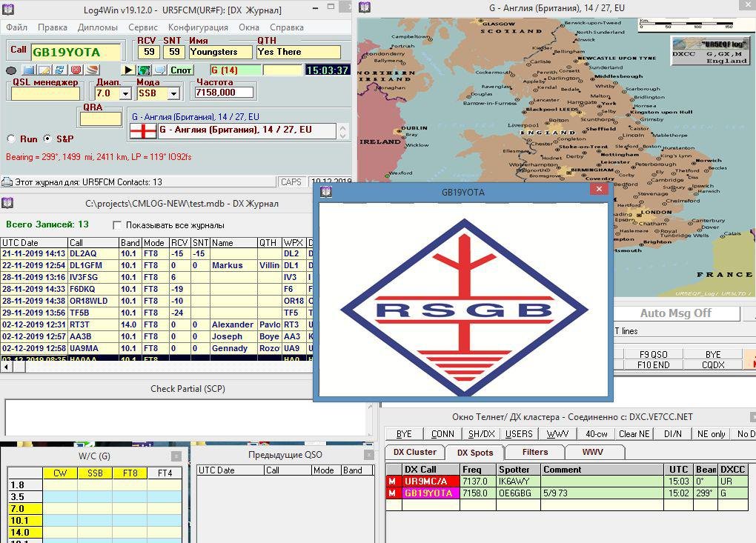Select the Run radio button
This screenshot has height=543, width=756.
tap(11, 139)
